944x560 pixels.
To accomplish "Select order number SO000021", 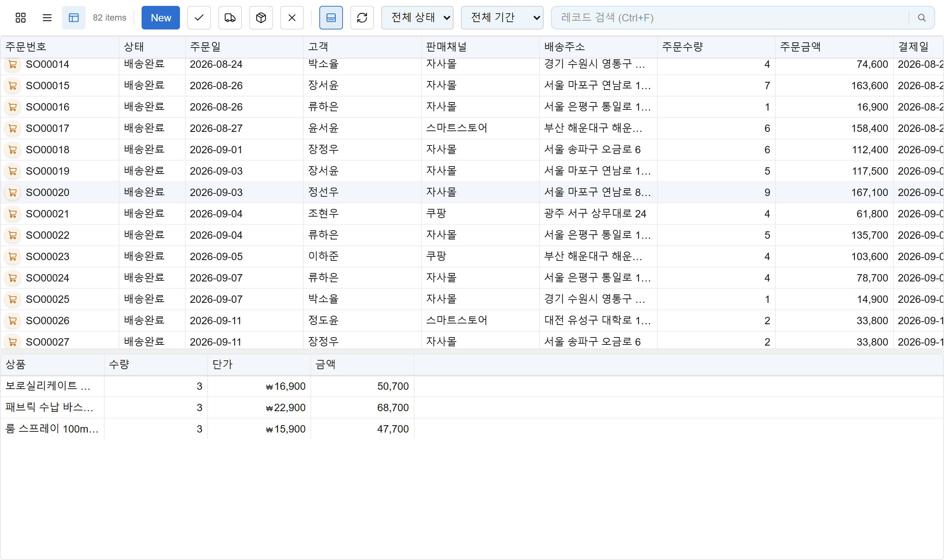I will 48,214.
